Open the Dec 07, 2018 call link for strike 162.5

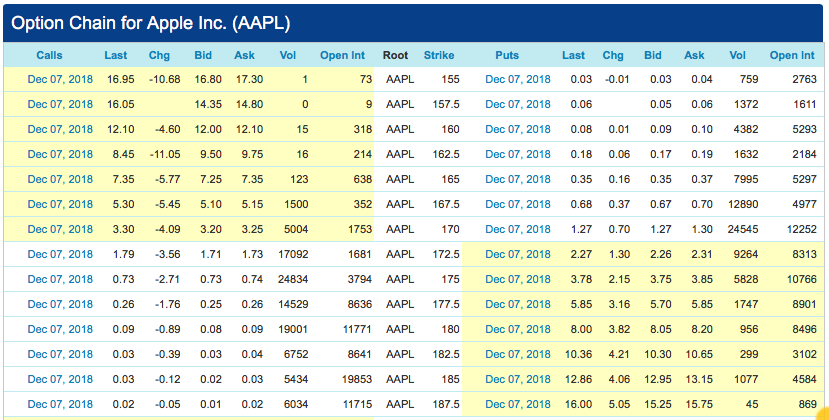pyautogui.click(x=60, y=154)
